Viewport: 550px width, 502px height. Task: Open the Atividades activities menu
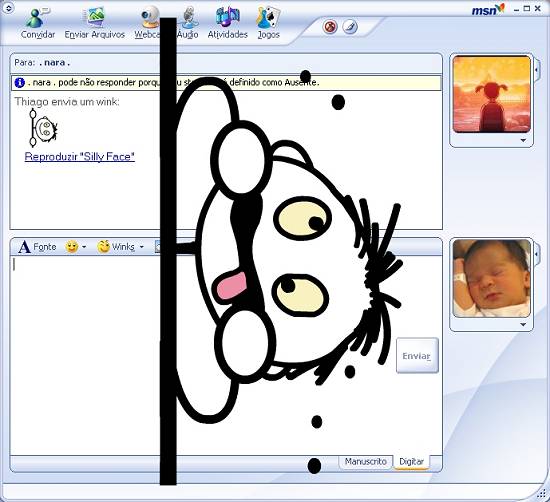228,23
